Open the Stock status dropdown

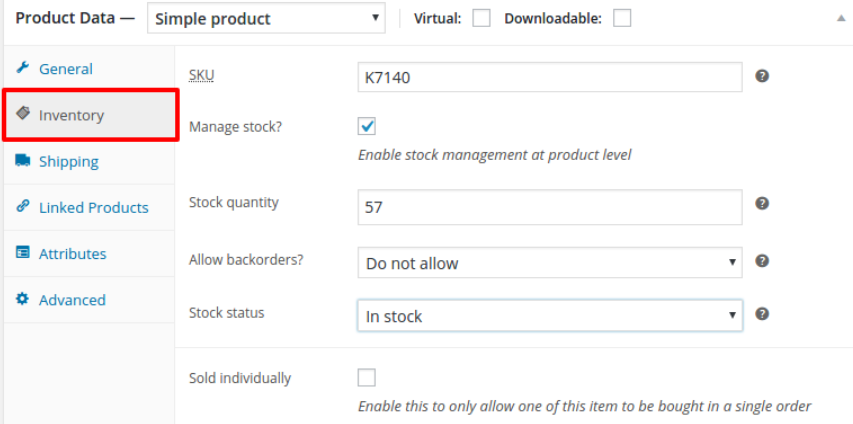click(x=549, y=316)
